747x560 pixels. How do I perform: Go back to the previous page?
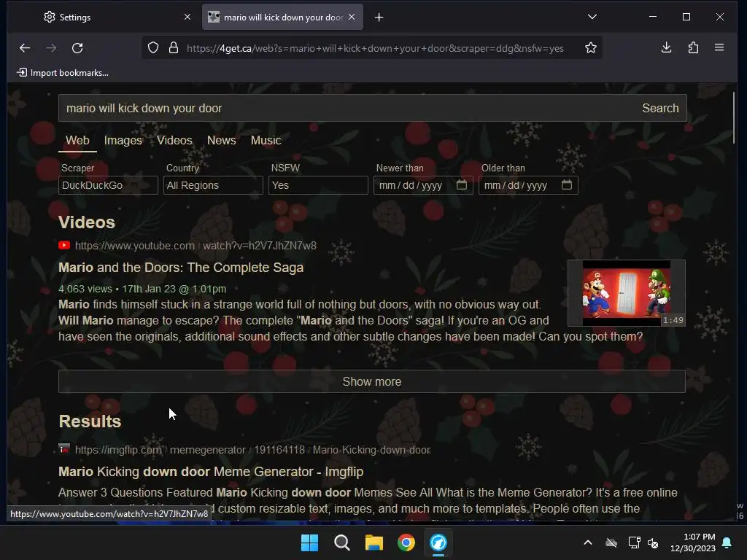tap(25, 47)
